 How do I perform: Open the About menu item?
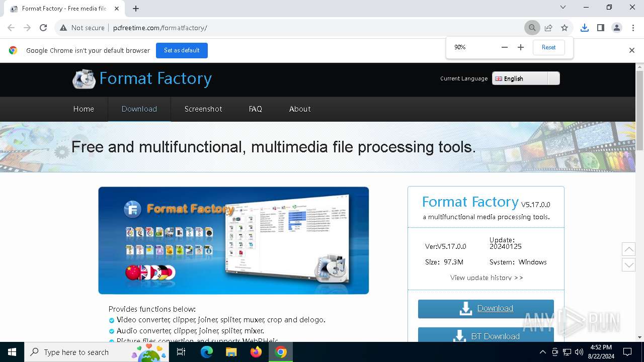300,109
